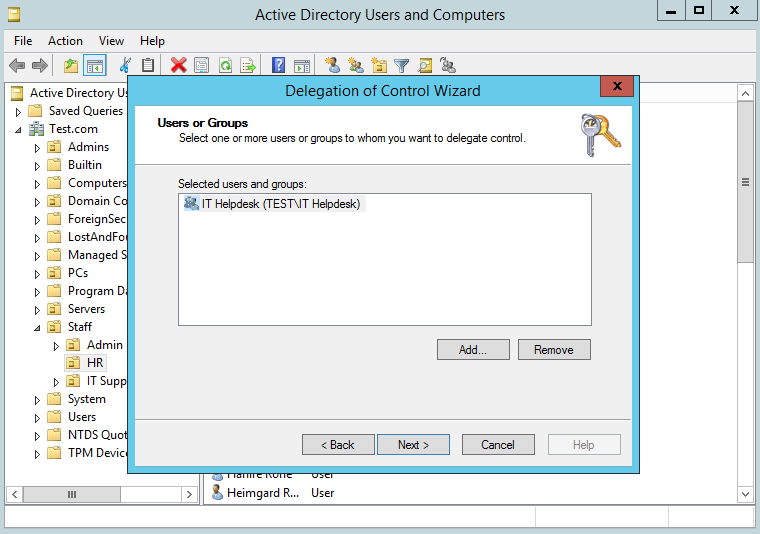The width and height of the screenshot is (760, 534).
Task: Open the File menu
Action: coord(23,41)
